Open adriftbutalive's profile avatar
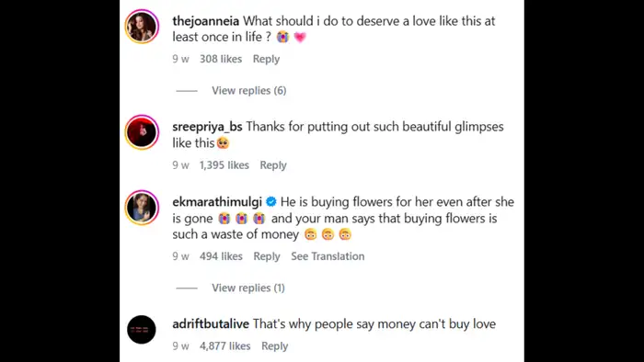The image size is (644, 362). pyautogui.click(x=142, y=329)
